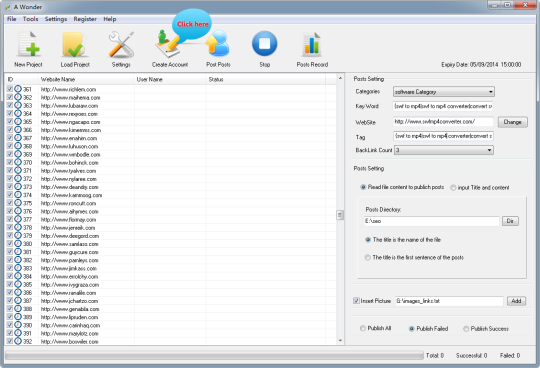Open the Load Project toolbar icon
The height and width of the screenshot is (368, 540).
click(75, 45)
